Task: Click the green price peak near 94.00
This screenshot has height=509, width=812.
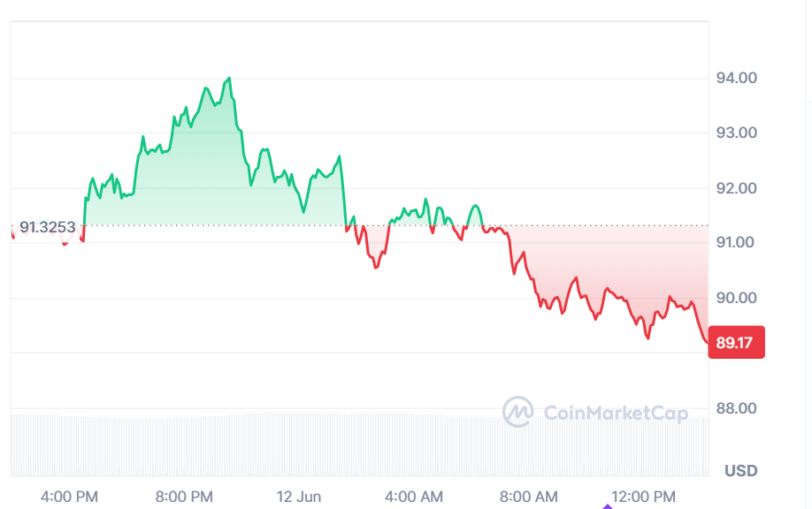Action: click(229, 79)
